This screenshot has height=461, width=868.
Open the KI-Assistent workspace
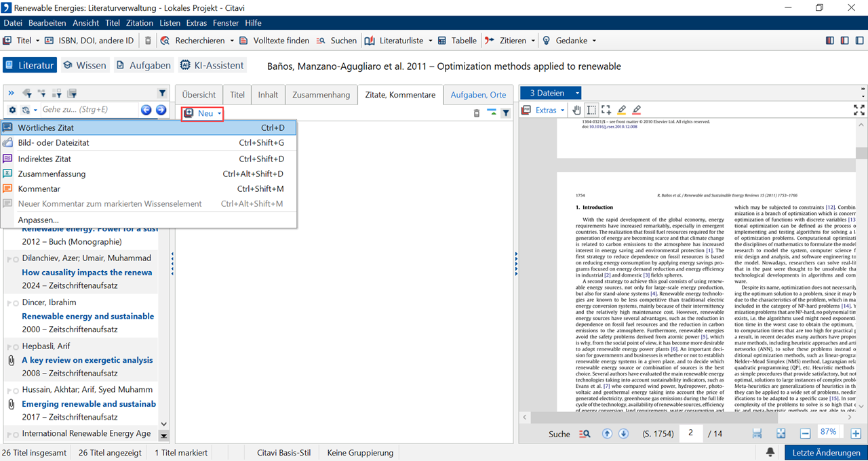212,65
